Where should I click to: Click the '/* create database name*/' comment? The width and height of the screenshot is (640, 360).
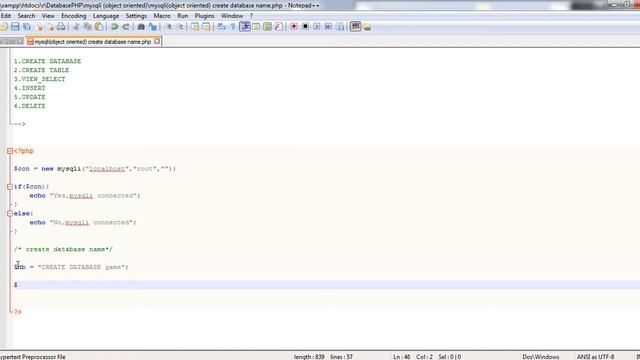click(63, 249)
